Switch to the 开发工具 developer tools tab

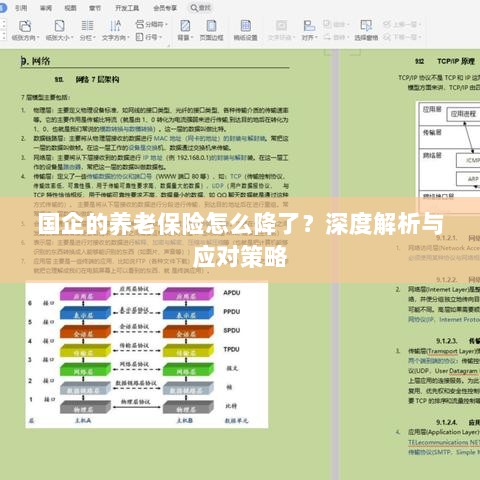pyautogui.click(x=127, y=8)
